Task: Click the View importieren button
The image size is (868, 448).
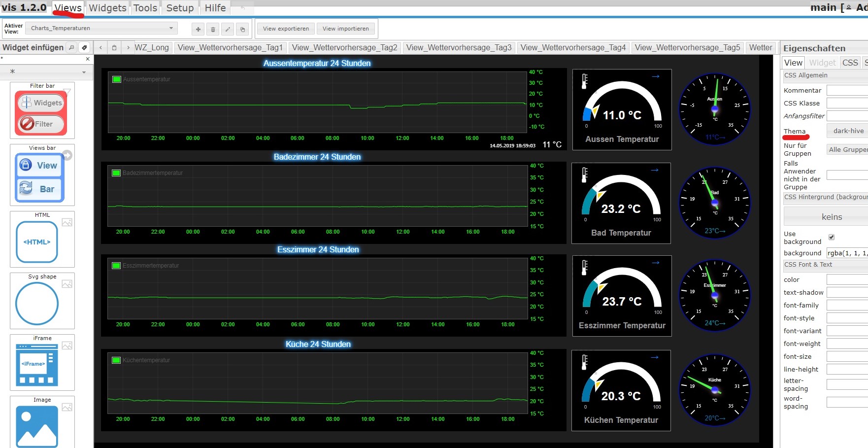Action: (345, 29)
